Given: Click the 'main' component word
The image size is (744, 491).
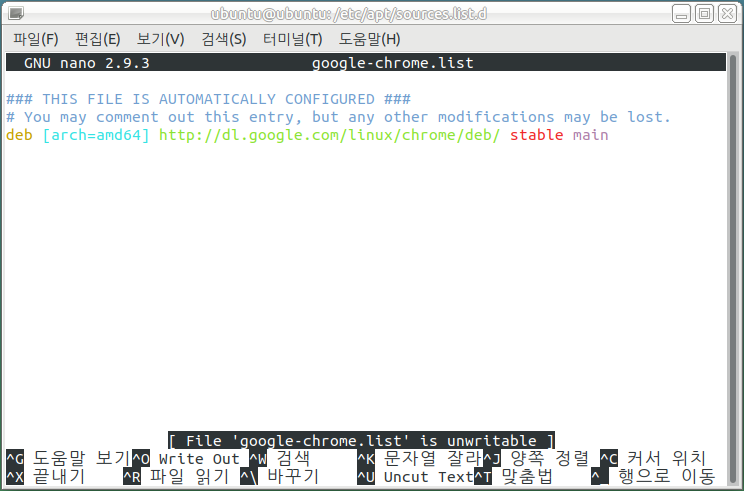Looking at the screenshot, I should point(590,135).
